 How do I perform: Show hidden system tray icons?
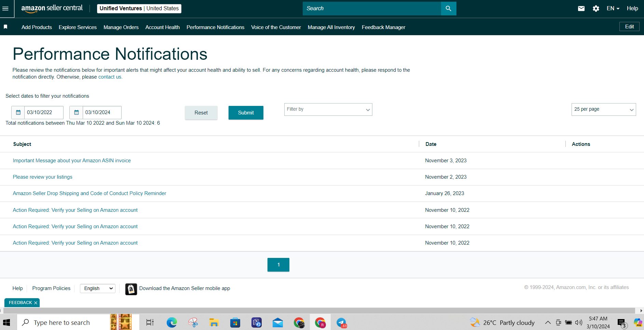(x=548, y=322)
